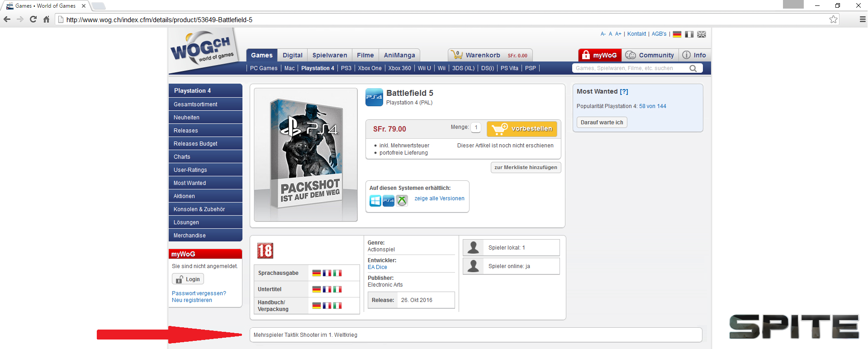Switch language with German flag
Image resolution: width=868 pixels, height=349 pixels.
(x=677, y=34)
